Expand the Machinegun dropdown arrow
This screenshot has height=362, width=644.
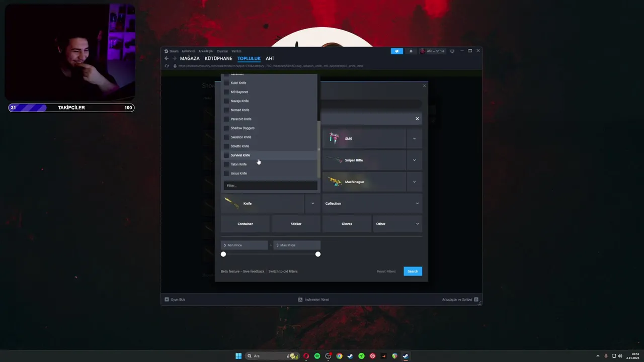tap(414, 182)
